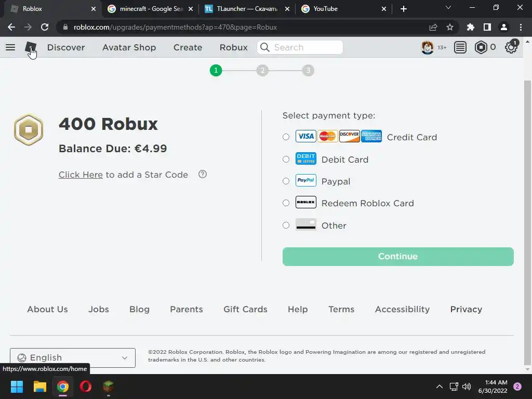This screenshot has height=399, width=532.
Task: Open the Chrome profile icon
Action: coord(504,27)
